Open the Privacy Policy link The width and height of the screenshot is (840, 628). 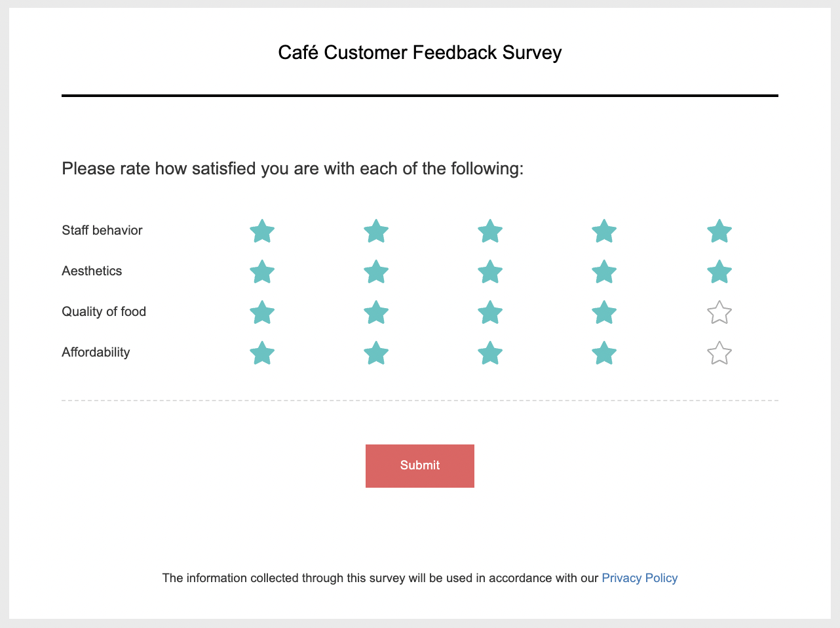click(x=640, y=578)
